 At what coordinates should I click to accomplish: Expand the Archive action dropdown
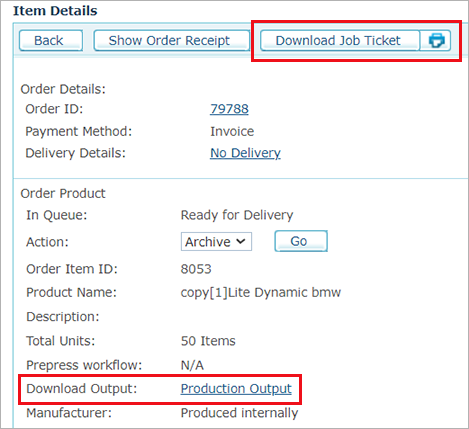tap(216, 242)
